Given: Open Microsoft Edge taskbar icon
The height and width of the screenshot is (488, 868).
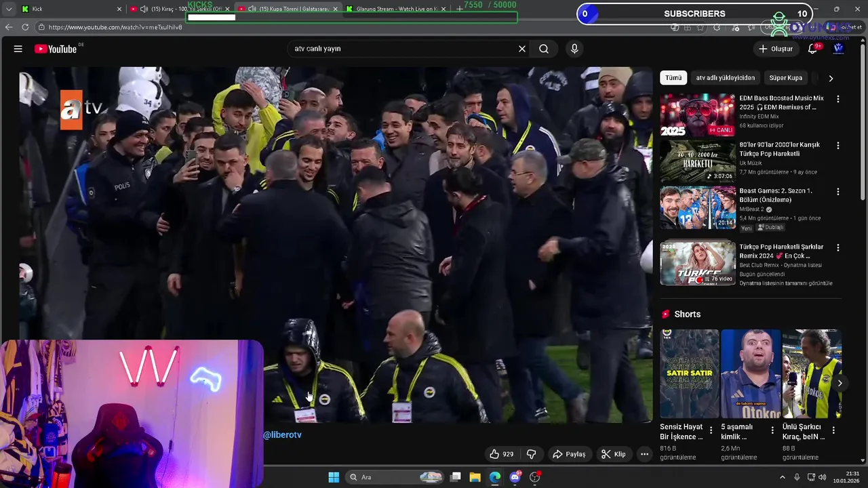Looking at the screenshot, I should (x=495, y=477).
